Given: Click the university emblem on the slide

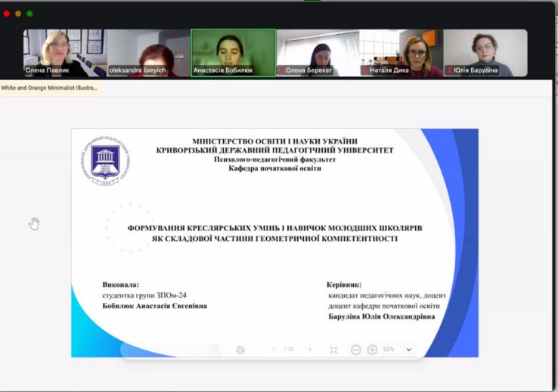Looking at the screenshot, I should click(105, 161).
